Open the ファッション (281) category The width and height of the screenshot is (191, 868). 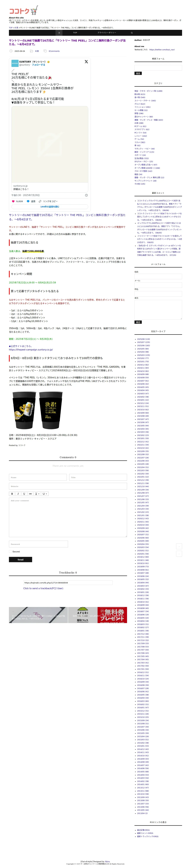142,107
